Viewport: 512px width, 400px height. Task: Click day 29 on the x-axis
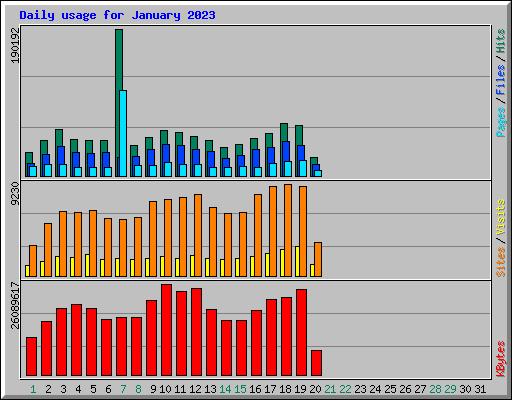(450, 389)
